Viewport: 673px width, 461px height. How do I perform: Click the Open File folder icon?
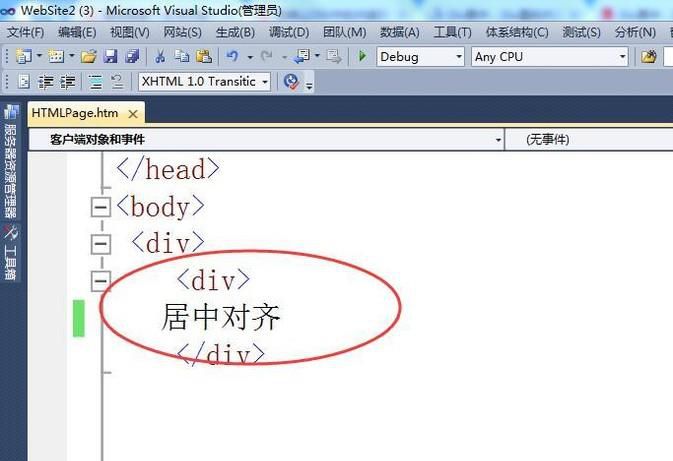click(x=88, y=57)
